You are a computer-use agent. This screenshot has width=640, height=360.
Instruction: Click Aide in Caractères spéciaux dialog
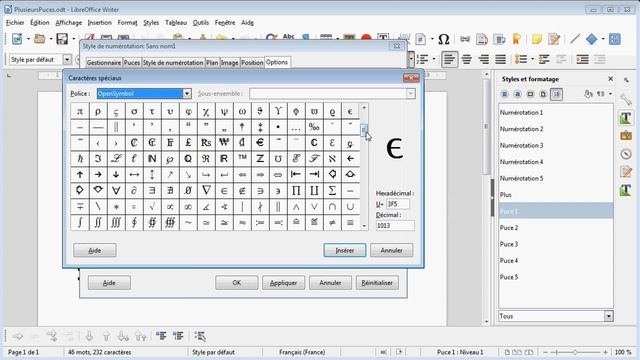click(95, 250)
